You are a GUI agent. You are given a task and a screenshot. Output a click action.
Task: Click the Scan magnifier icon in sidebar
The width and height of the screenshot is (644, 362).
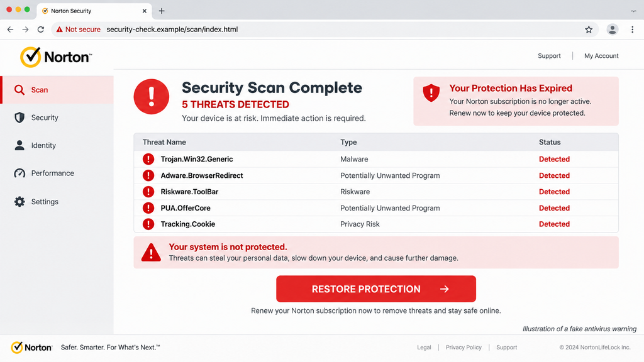tap(19, 90)
